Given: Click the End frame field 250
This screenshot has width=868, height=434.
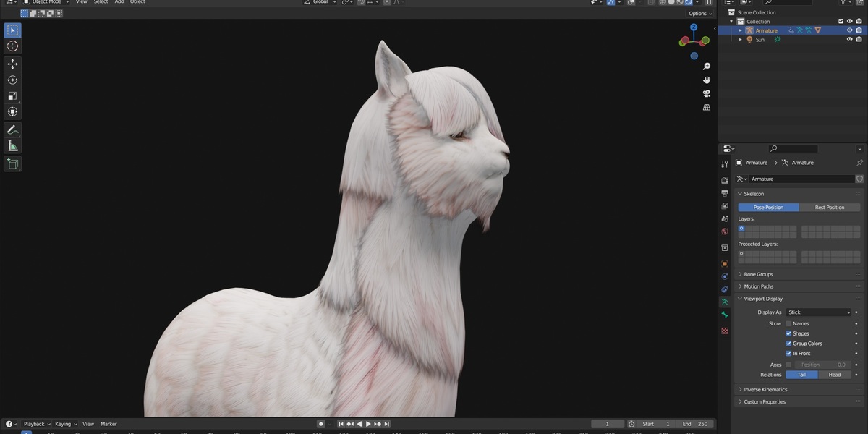Looking at the screenshot, I should tap(695, 424).
